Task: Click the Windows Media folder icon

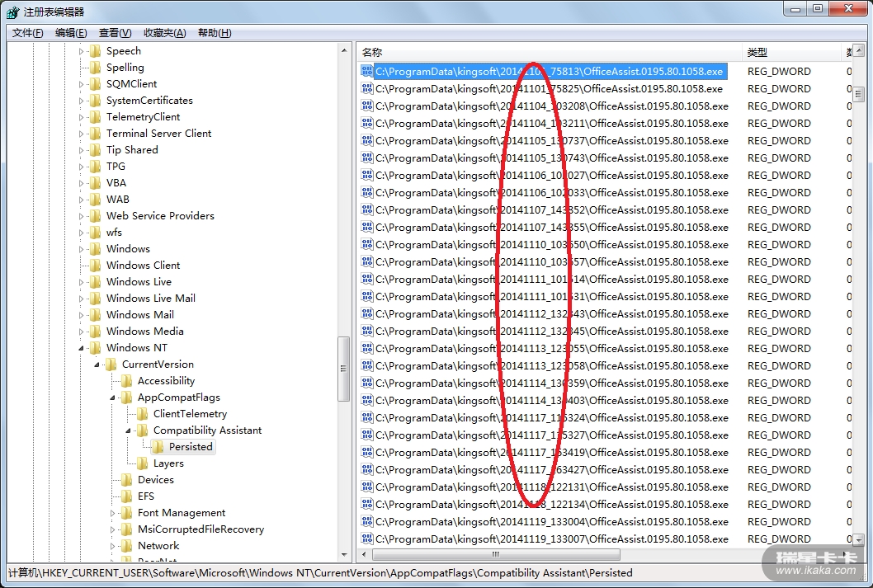Action: 96,332
